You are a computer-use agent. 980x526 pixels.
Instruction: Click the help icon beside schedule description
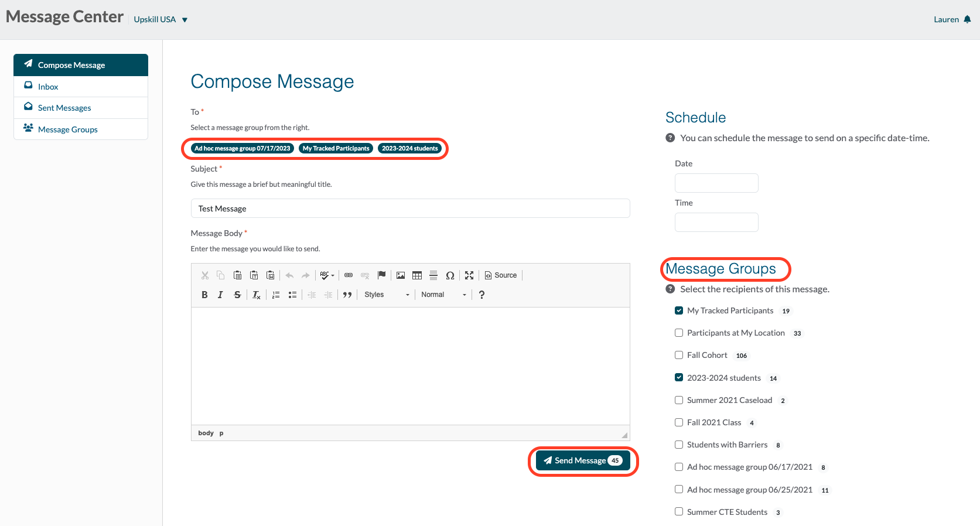[x=670, y=138]
